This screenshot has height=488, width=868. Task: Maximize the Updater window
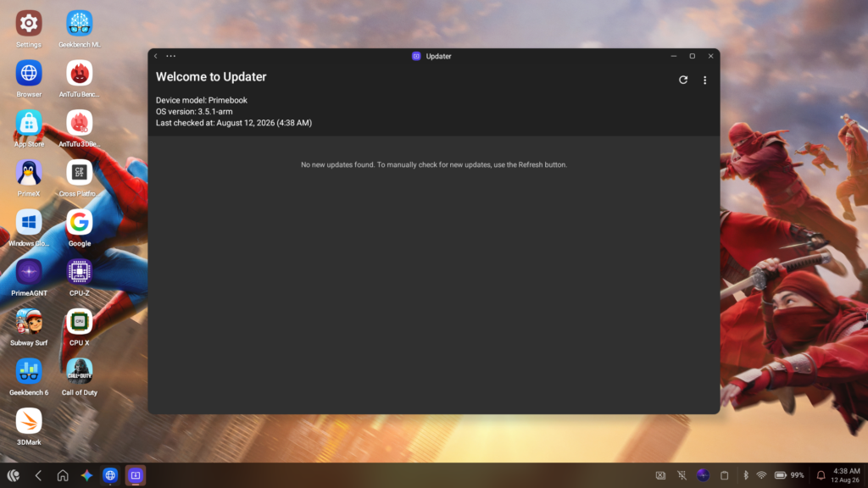click(692, 56)
